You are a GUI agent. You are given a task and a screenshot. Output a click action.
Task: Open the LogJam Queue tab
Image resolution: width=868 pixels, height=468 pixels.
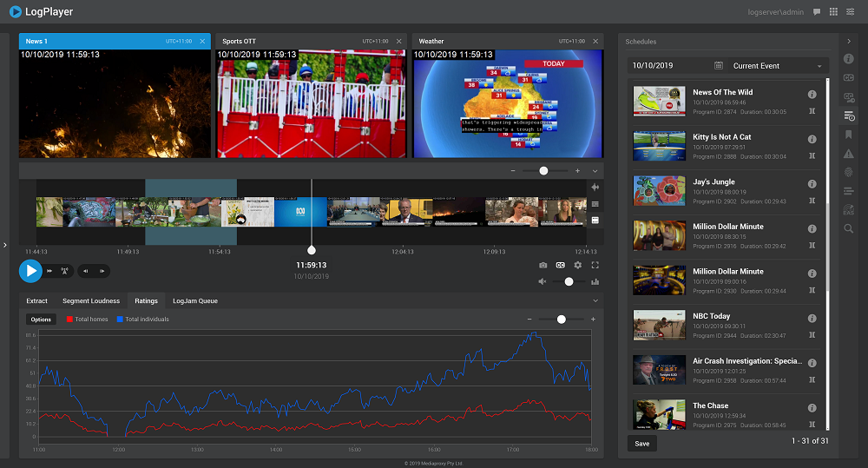194,300
